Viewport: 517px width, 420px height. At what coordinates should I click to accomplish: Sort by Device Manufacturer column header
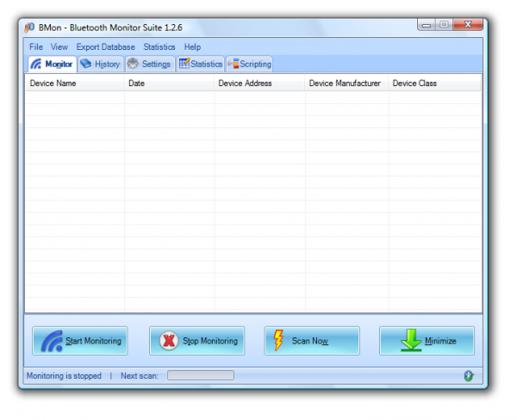pyautogui.click(x=346, y=83)
